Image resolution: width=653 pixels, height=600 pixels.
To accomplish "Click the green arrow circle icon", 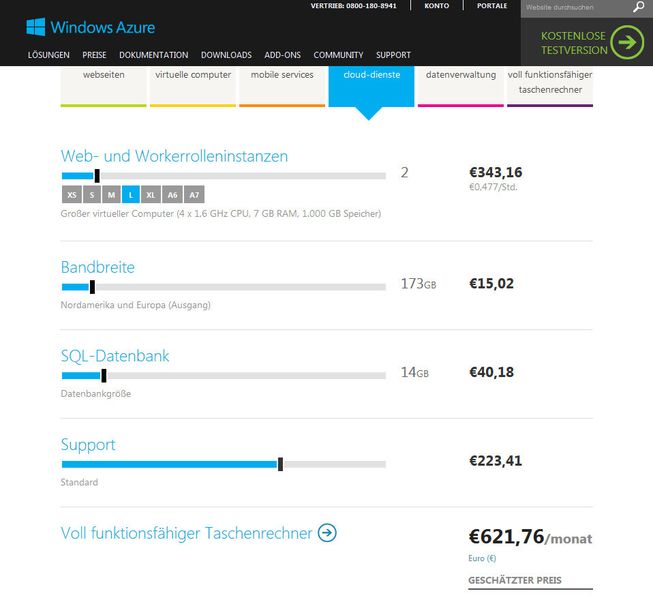I will click(x=627, y=42).
